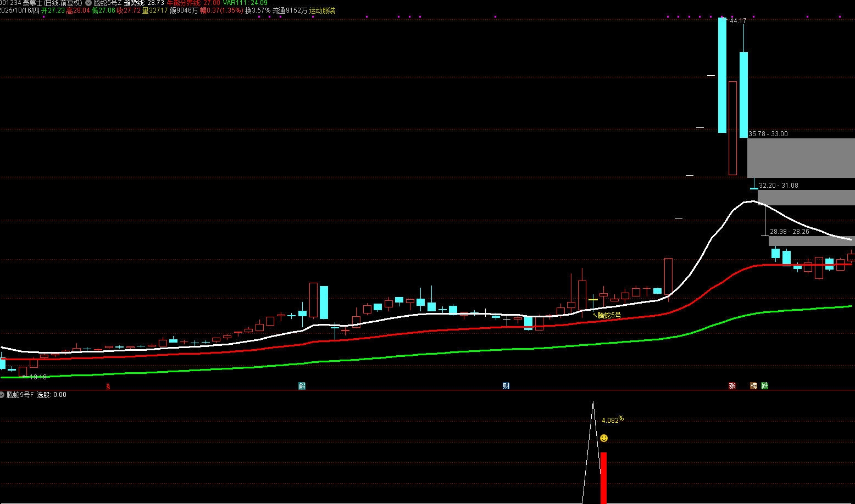
Task: Click the 涨 marker icon
Action: tap(732, 386)
